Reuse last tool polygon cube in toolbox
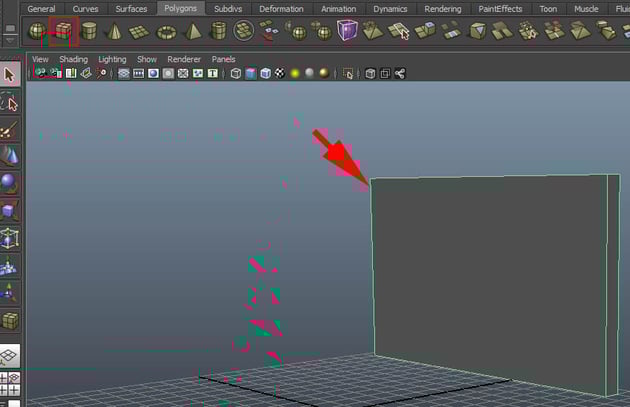The image size is (630, 407). click(10, 321)
